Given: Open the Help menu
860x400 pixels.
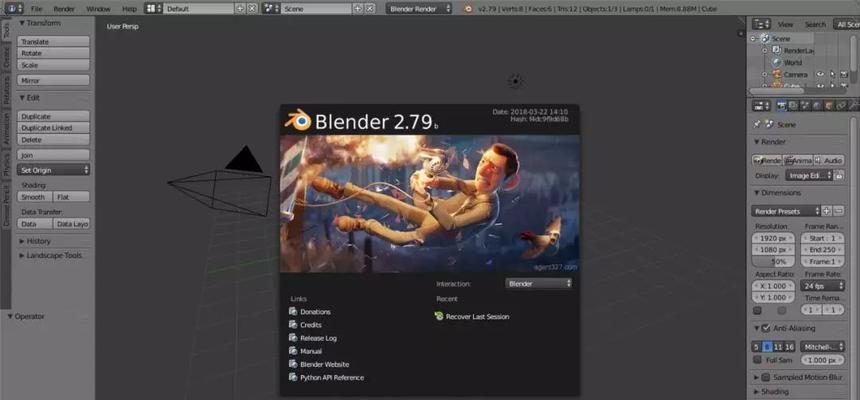Looking at the screenshot, I should click(x=129, y=9).
